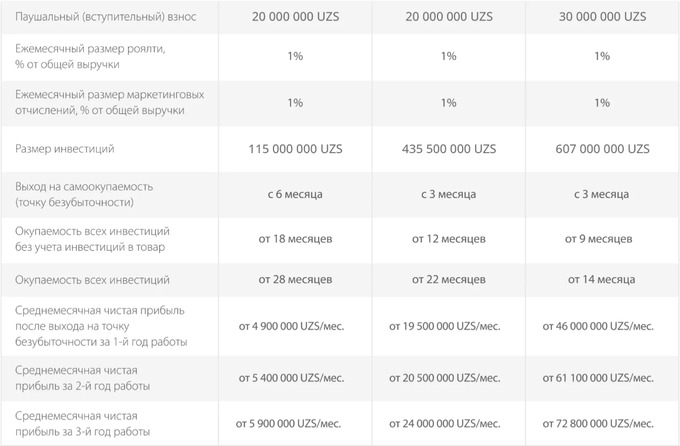Click the 'от 4 900 000 UZS/мес.' profit cell
Viewport: 680px width, 446px height.
pos(295,326)
